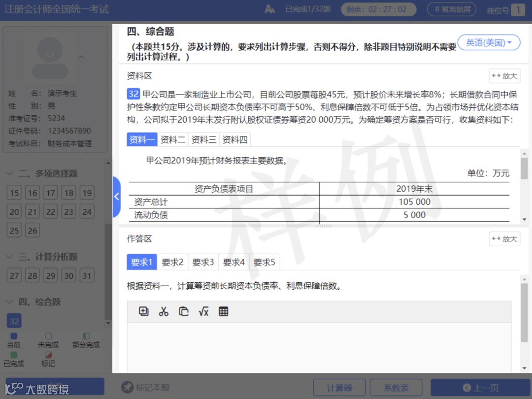Jump to question 21

32,212
